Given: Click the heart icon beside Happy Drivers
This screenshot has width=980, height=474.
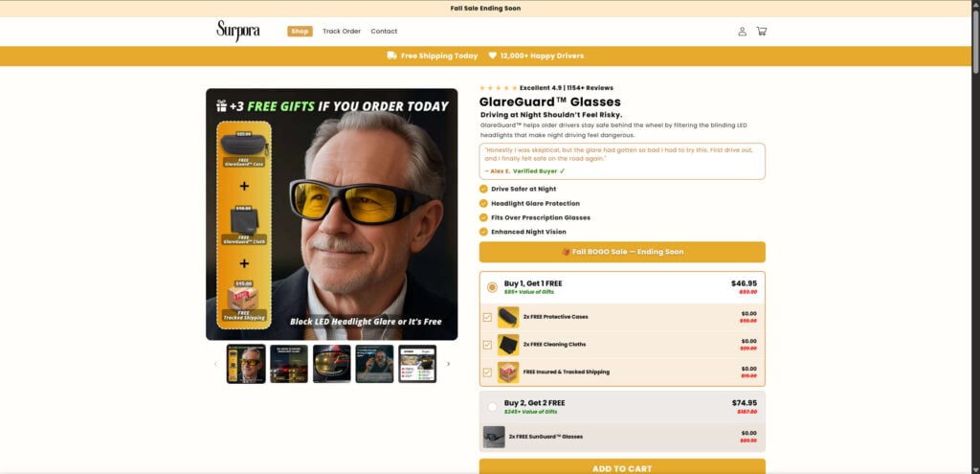Looking at the screenshot, I should (x=493, y=56).
